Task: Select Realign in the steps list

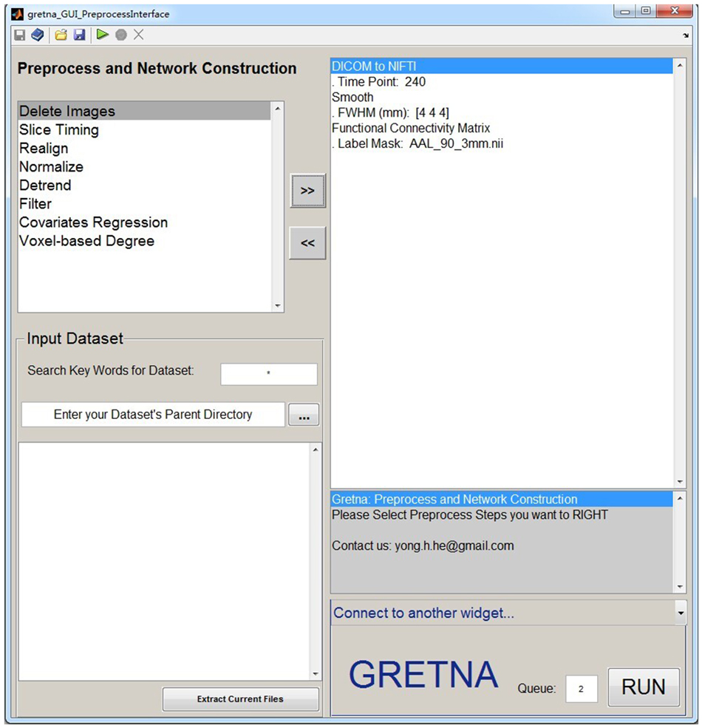Action: pos(144,149)
